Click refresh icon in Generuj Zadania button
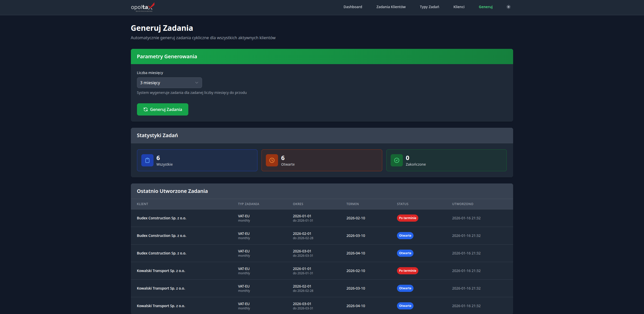 (146, 109)
